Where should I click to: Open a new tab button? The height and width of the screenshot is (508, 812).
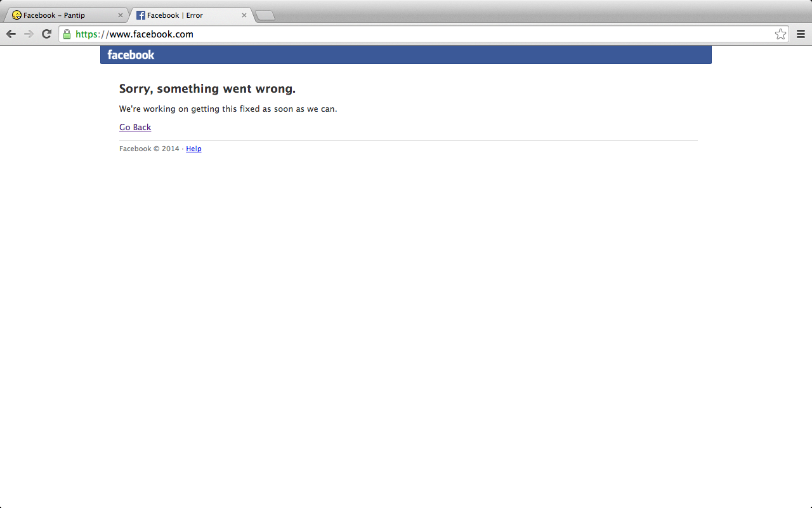[x=265, y=15]
